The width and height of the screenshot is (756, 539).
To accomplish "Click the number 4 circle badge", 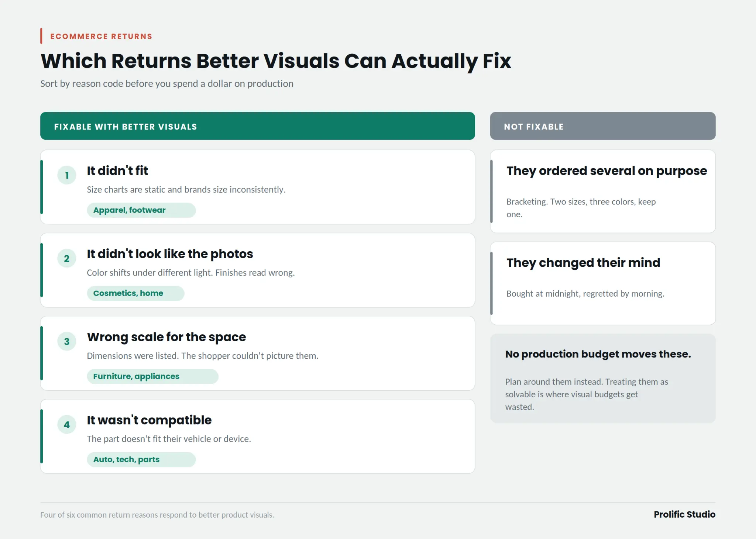I will tap(67, 424).
